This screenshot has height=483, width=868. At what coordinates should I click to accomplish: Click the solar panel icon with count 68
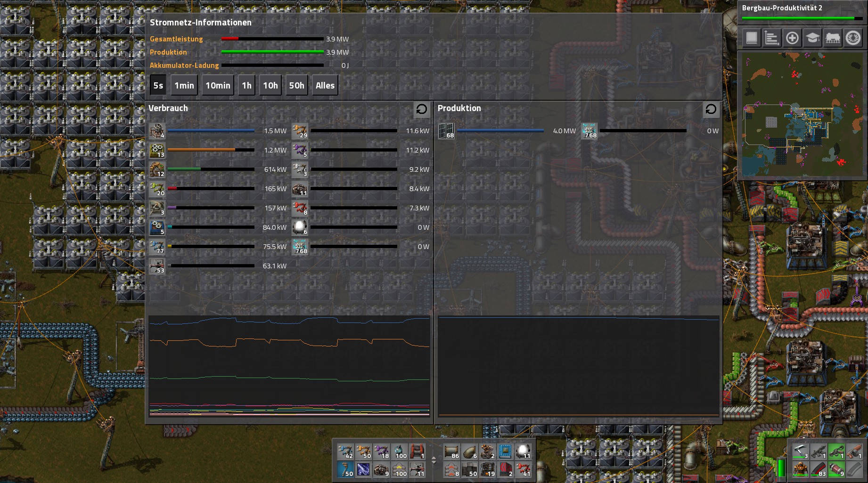(446, 131)
